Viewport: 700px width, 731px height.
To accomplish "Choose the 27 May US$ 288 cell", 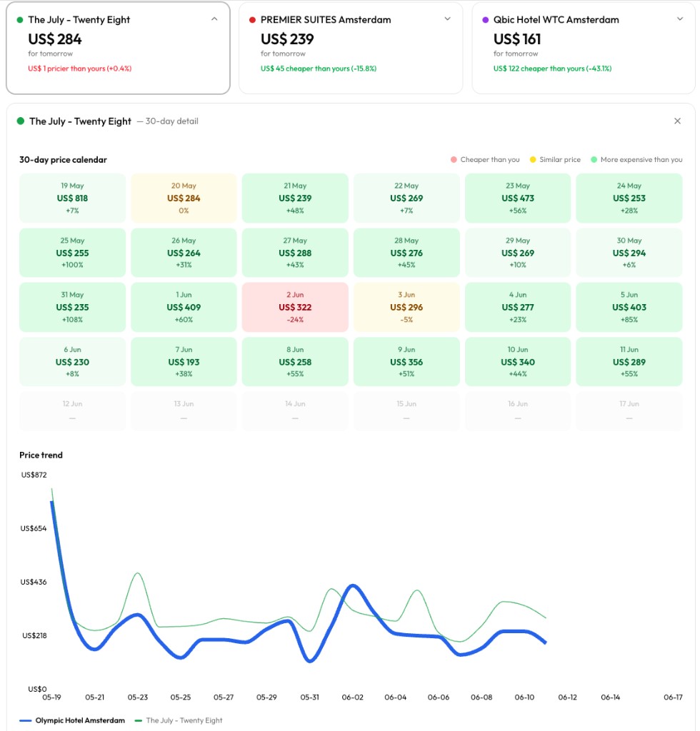I will coord(295,253).
